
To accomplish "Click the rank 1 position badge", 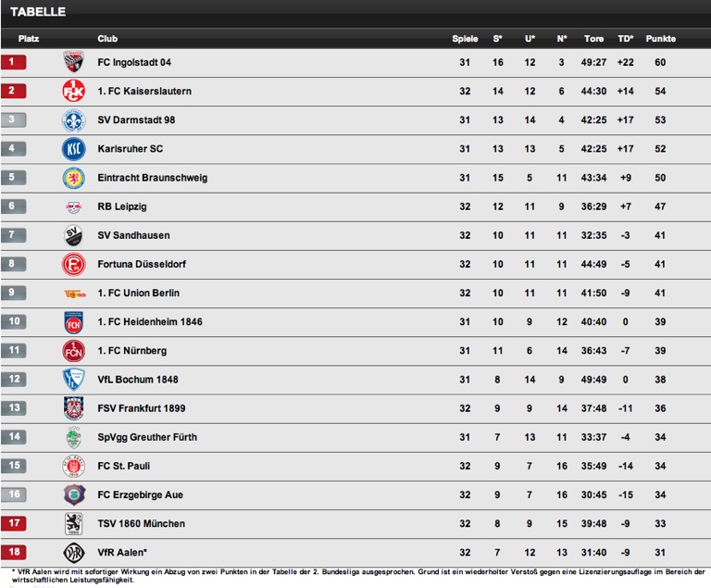I will pos(14,62).
